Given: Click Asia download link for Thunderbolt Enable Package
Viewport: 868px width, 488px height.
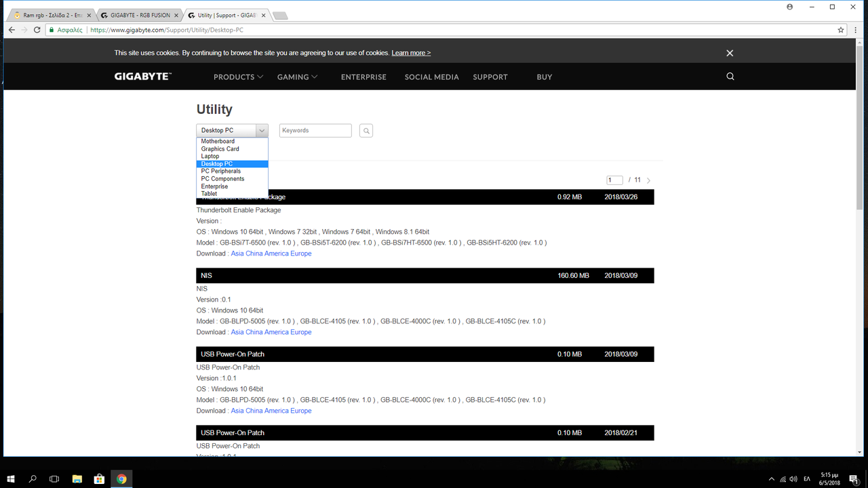Looking at the screenshot, I should coord(237,253).
